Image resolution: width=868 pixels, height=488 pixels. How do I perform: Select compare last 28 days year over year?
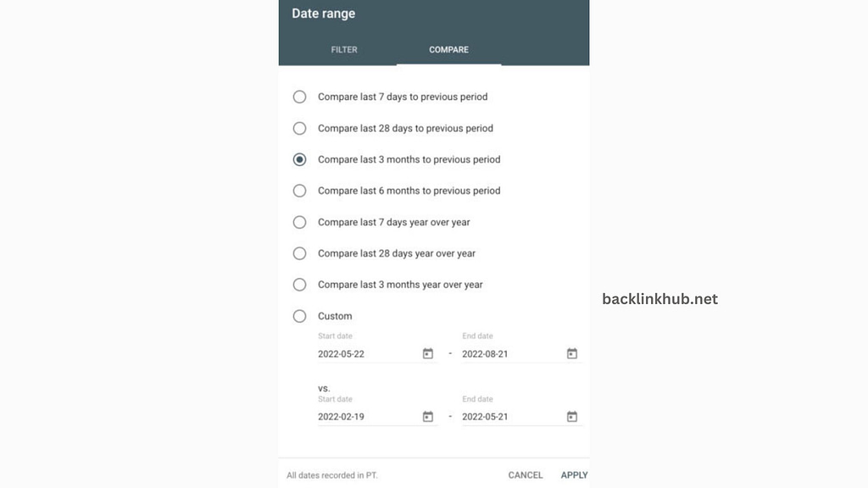(299, 252)
